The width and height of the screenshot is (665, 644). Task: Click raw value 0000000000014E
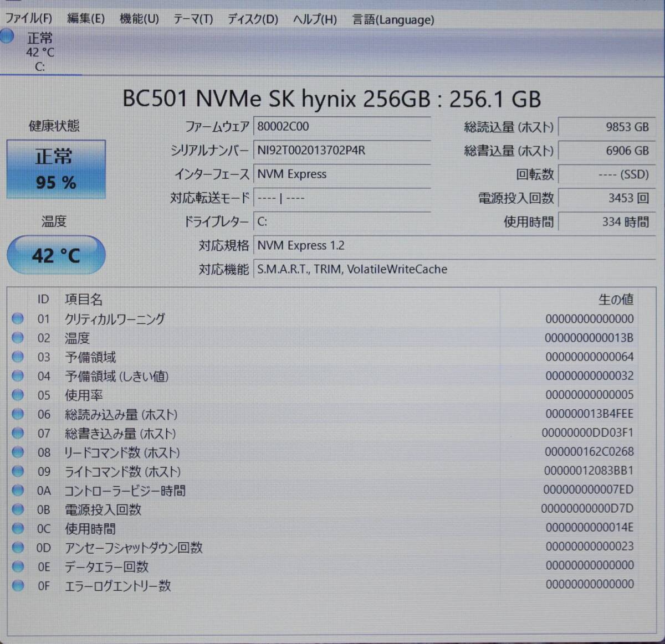(590, 527)
